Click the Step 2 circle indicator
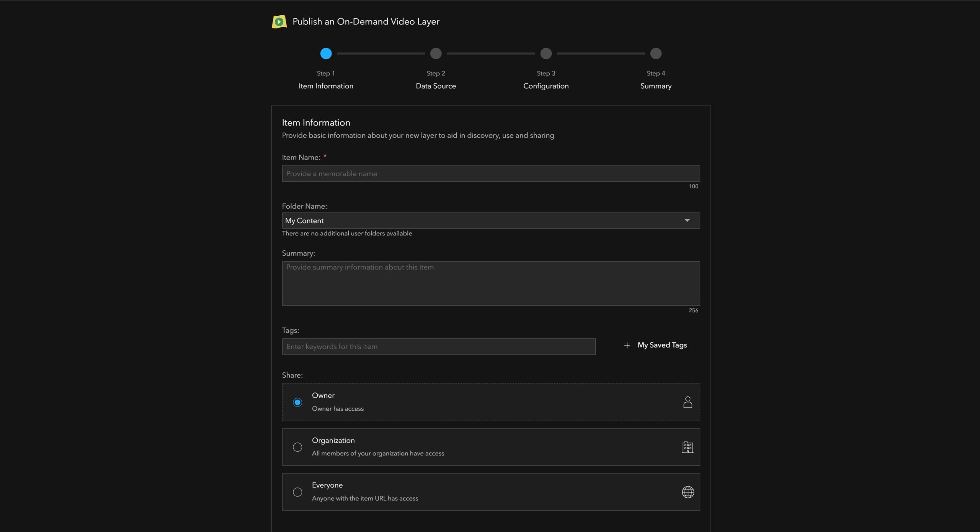 pos(436,54)
